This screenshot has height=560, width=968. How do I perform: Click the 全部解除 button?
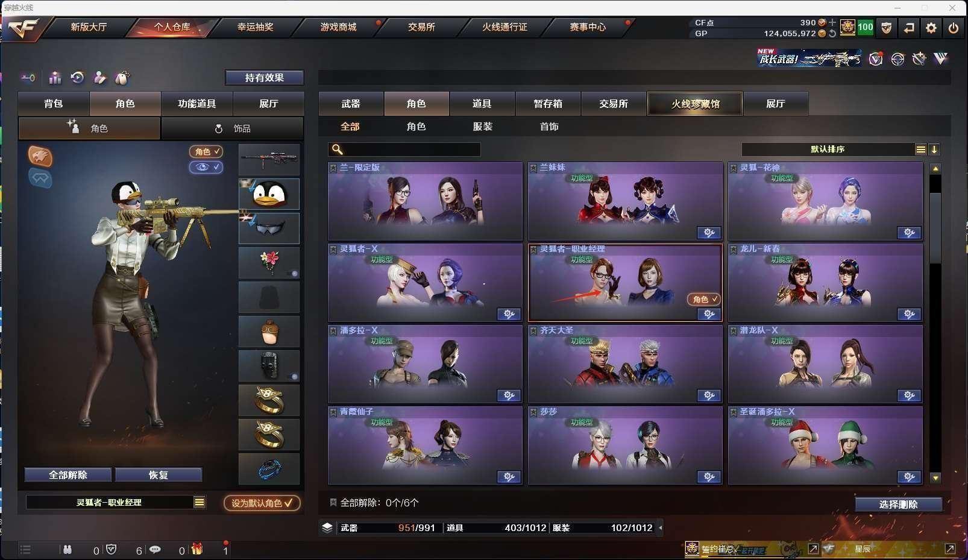pyautogui.click(x=68, y=475)
